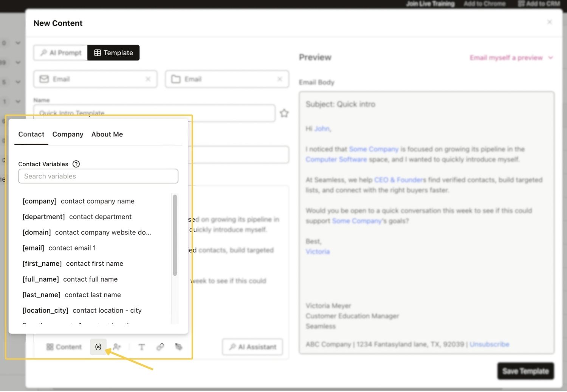Click the Victoria variable in the preview
Screen dimensions: 567x392
(318, 251)
